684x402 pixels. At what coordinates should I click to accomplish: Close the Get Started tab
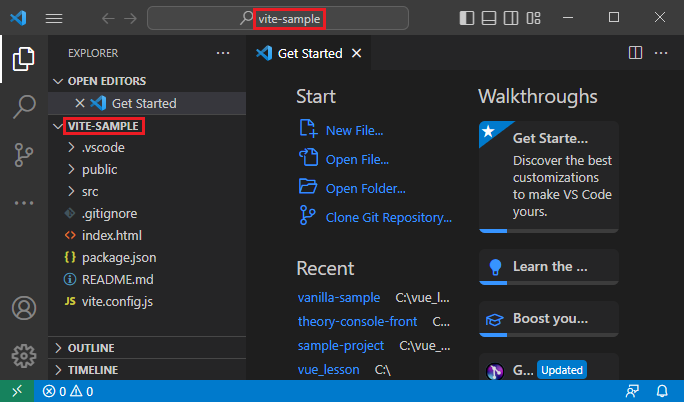pos(357,53)
